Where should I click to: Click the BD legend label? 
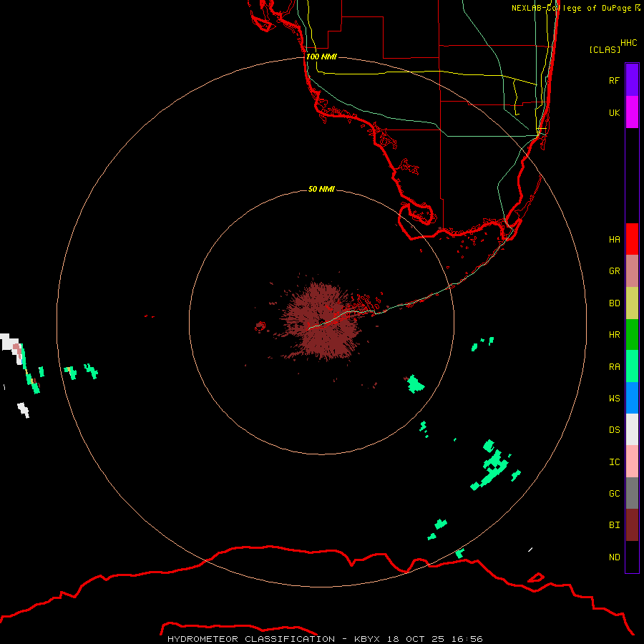614,303
